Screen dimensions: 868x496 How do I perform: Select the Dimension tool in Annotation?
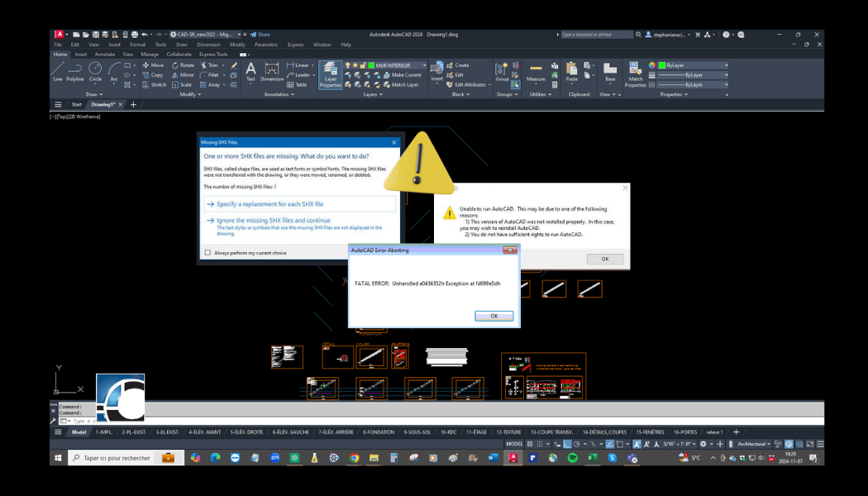[271, 71]
